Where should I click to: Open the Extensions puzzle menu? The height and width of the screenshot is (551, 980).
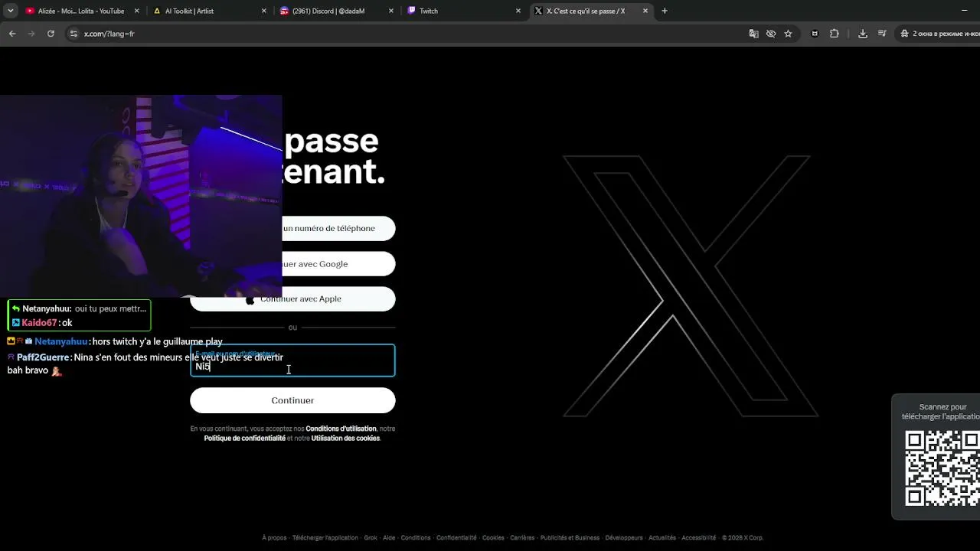(x=835, y=34)
